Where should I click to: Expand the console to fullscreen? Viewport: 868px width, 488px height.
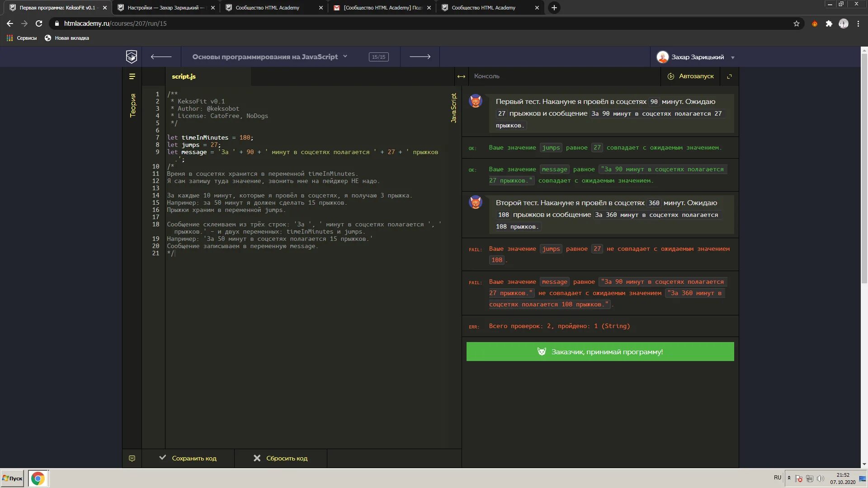[729, 76]
